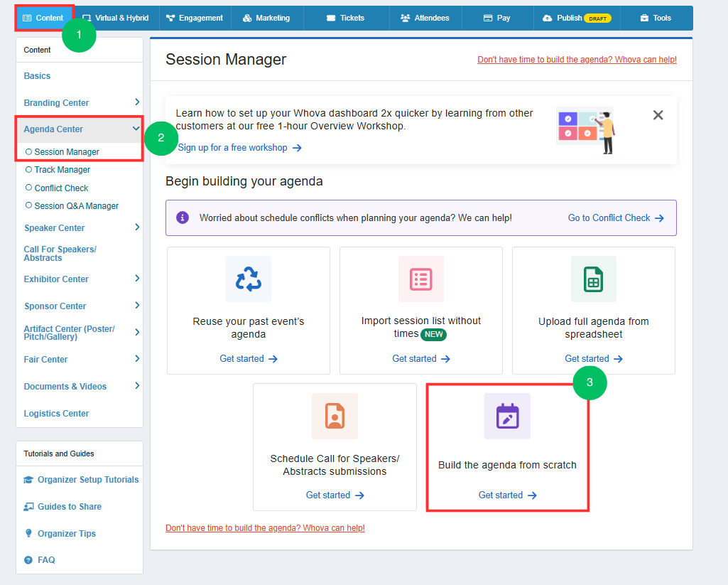Dismiss the workshop banner with the X

(658, 114)
